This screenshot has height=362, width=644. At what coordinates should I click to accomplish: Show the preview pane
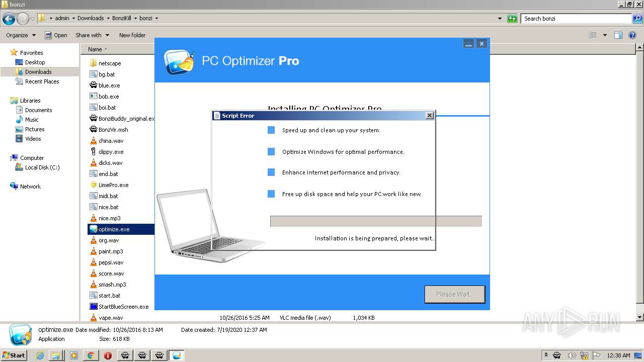coord(618,35)
